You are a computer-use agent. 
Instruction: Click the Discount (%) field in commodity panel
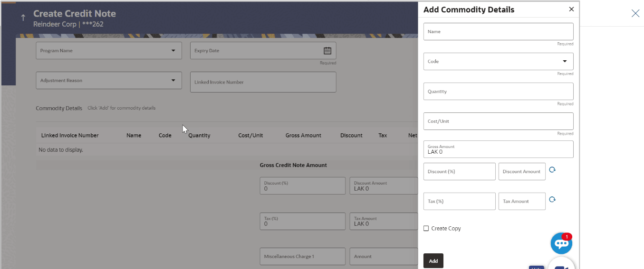[x=460, y=171]
